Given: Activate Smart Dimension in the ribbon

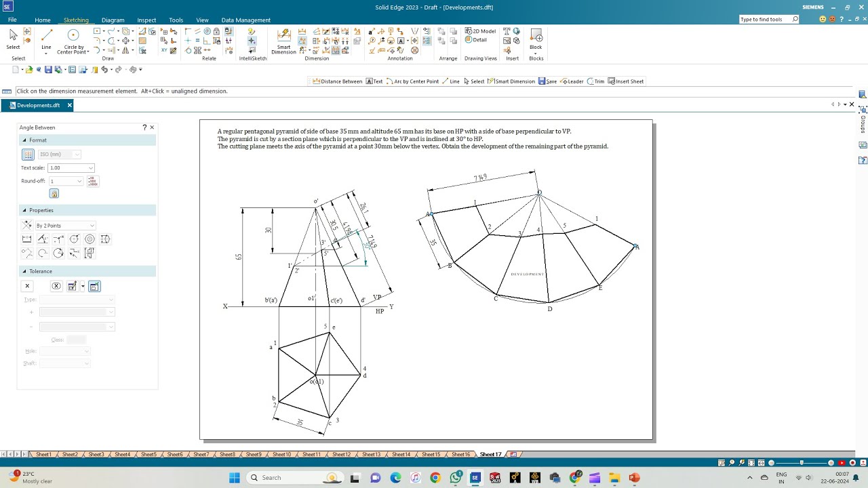Looking at the screenshot, I should [x=284, y=41].
